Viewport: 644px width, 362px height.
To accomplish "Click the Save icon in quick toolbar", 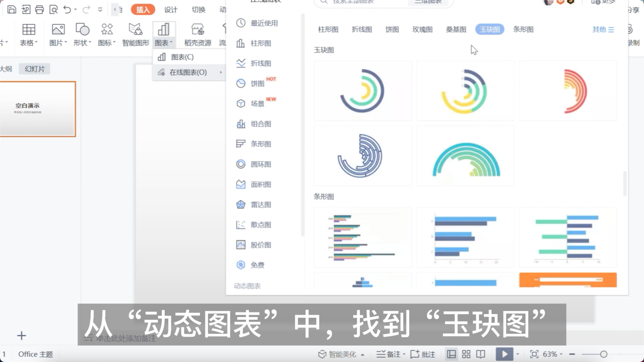I will pyautogui.click(x=11, y=9).
